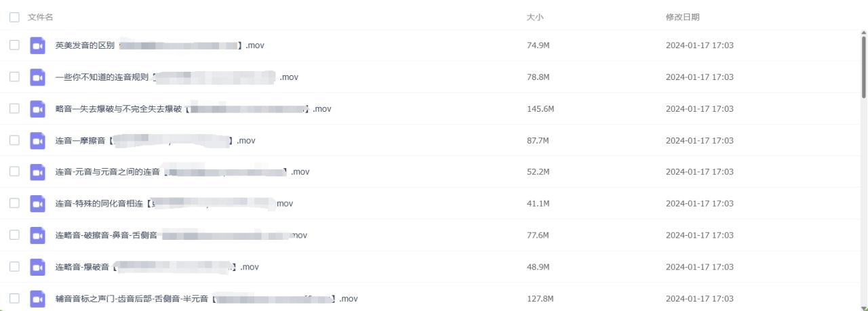Tick the select-all checkbox beside 文件名
Viewport: 868px width, 311px height.
click(x=14, y=17)
